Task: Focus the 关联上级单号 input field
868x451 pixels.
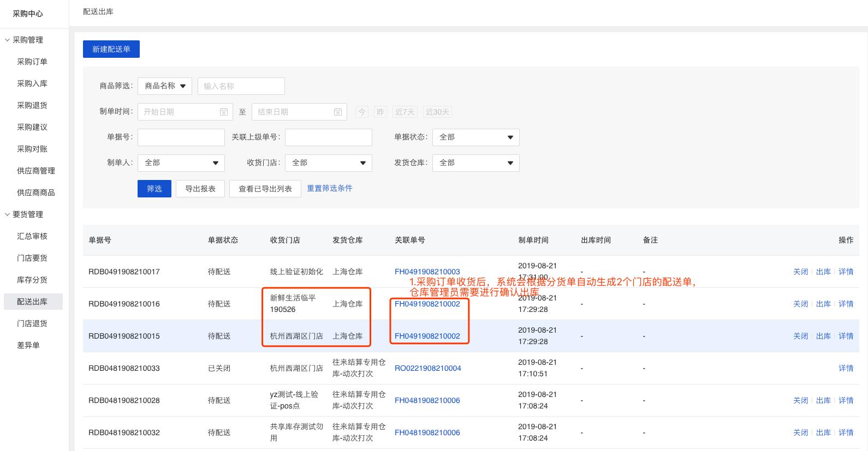Action: coord(329,137)
